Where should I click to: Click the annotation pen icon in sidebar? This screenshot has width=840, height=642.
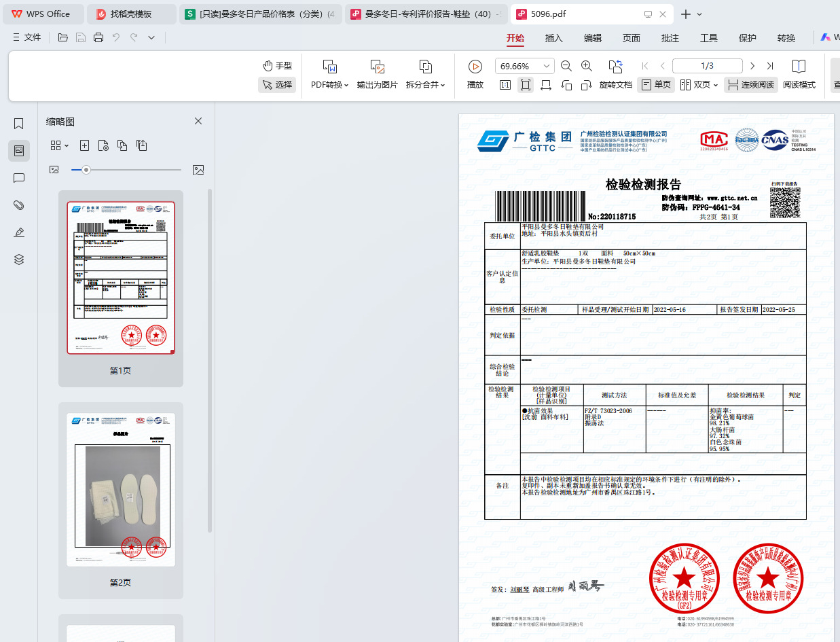tap(18, 232)
